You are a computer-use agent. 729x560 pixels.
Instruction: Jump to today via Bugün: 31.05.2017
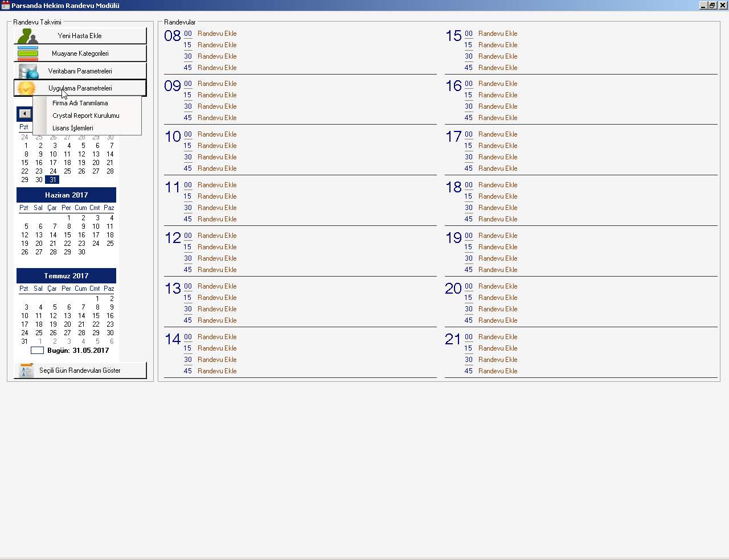tap(78, 351)
